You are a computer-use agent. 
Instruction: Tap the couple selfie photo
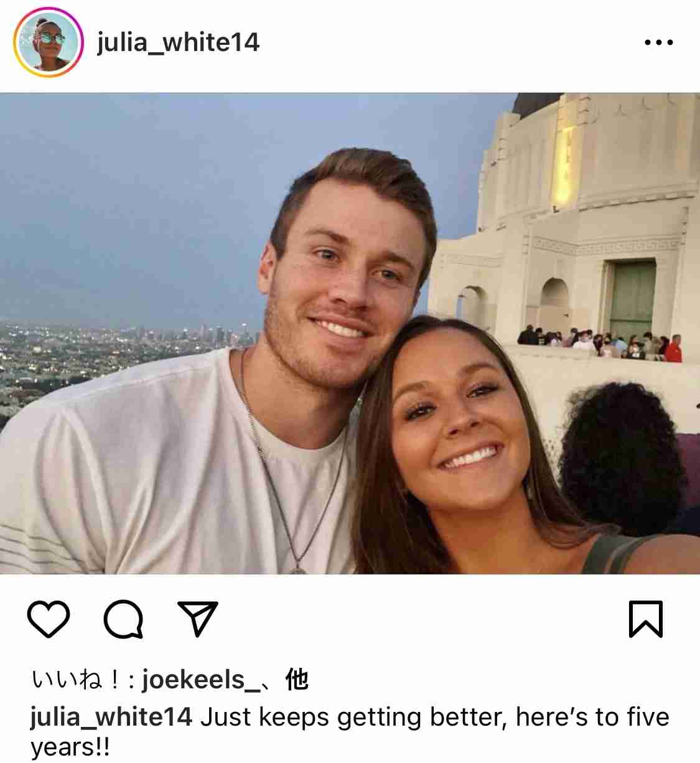(x=350, y=334)
